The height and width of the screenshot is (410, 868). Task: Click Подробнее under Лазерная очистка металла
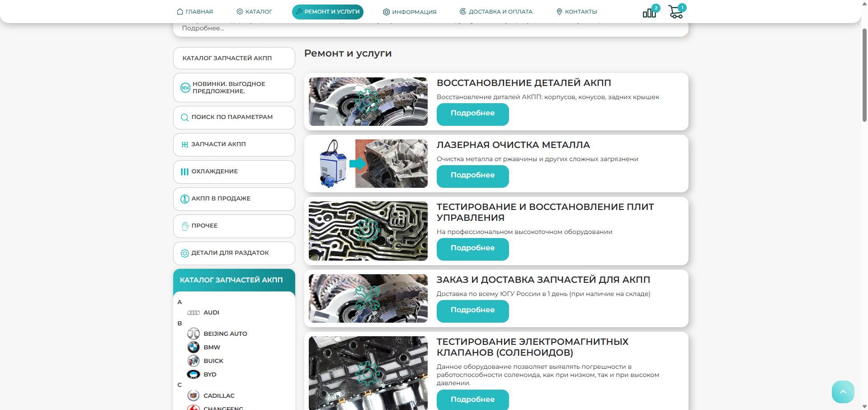(x=473, y=176)
